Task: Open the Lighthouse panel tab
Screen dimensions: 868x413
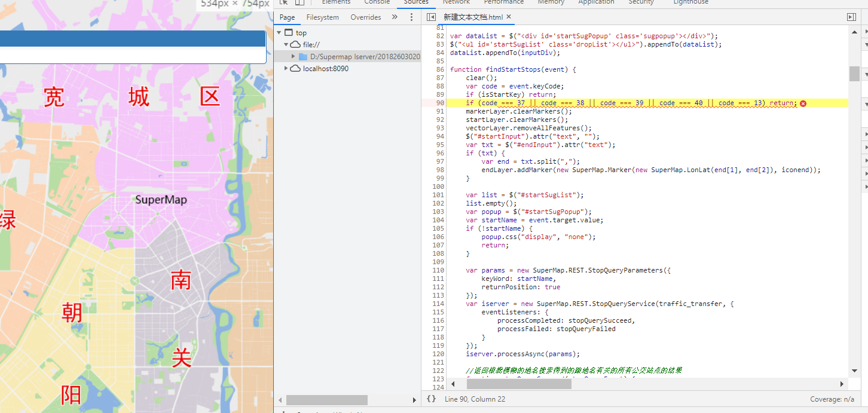Action: [691, 3]
